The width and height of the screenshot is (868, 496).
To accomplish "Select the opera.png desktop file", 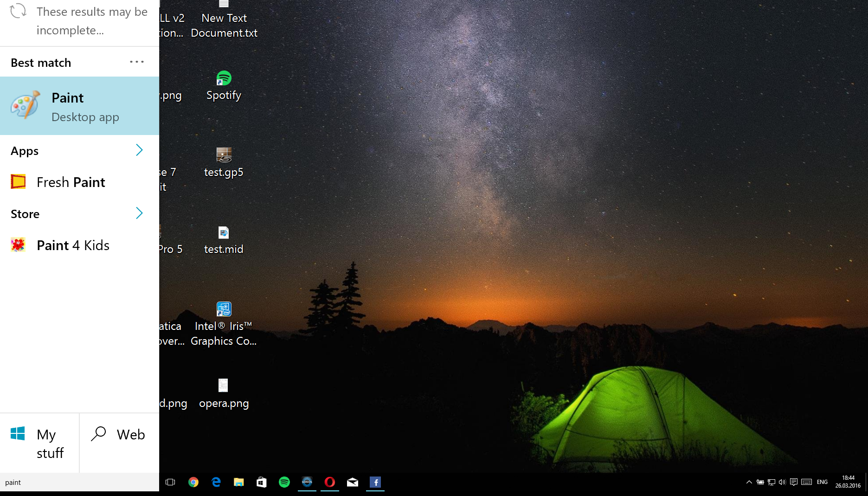I will [x=224, y=394].
